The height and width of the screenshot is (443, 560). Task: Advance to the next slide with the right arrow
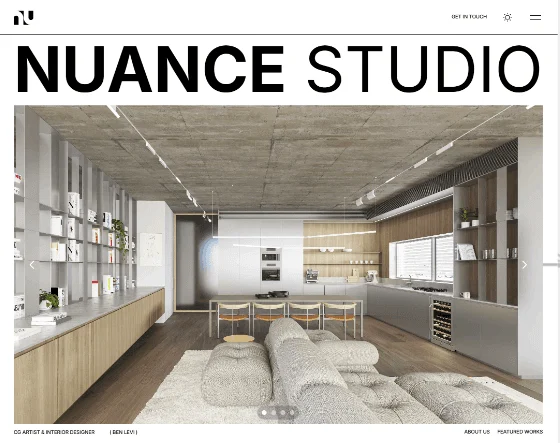tap(524, 265)
